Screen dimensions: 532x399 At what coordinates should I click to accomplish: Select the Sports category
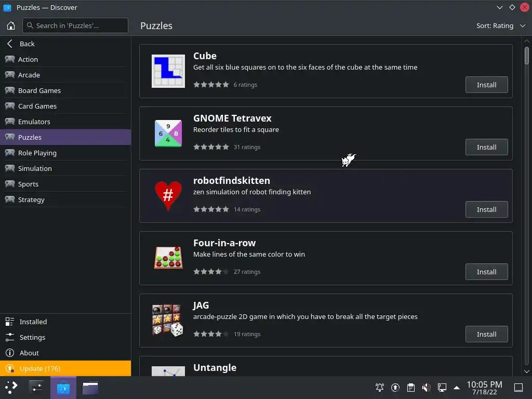coord(65,184)
